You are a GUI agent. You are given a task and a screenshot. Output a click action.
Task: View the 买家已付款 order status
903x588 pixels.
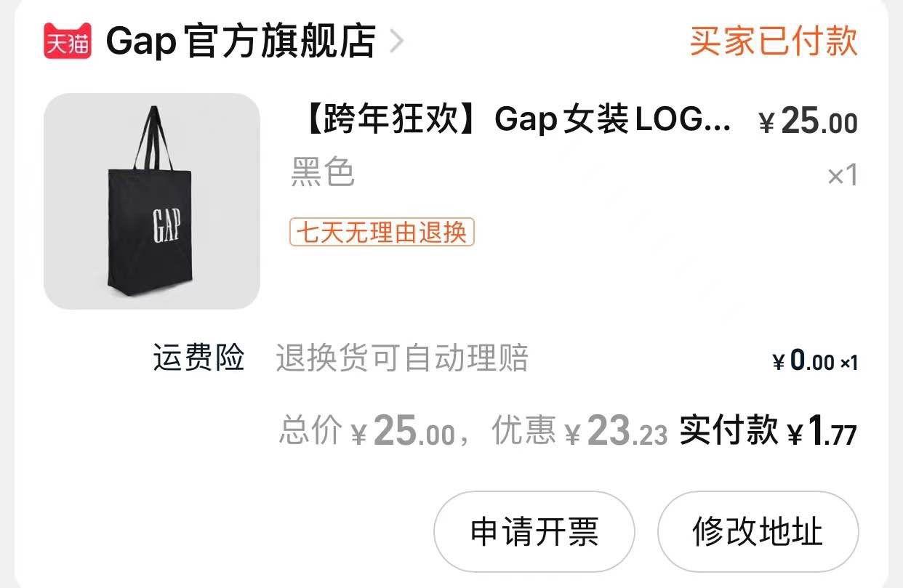[774, 41]
